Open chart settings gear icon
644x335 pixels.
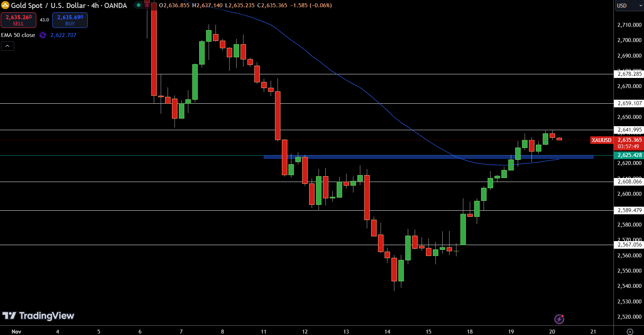click(630, 331)
